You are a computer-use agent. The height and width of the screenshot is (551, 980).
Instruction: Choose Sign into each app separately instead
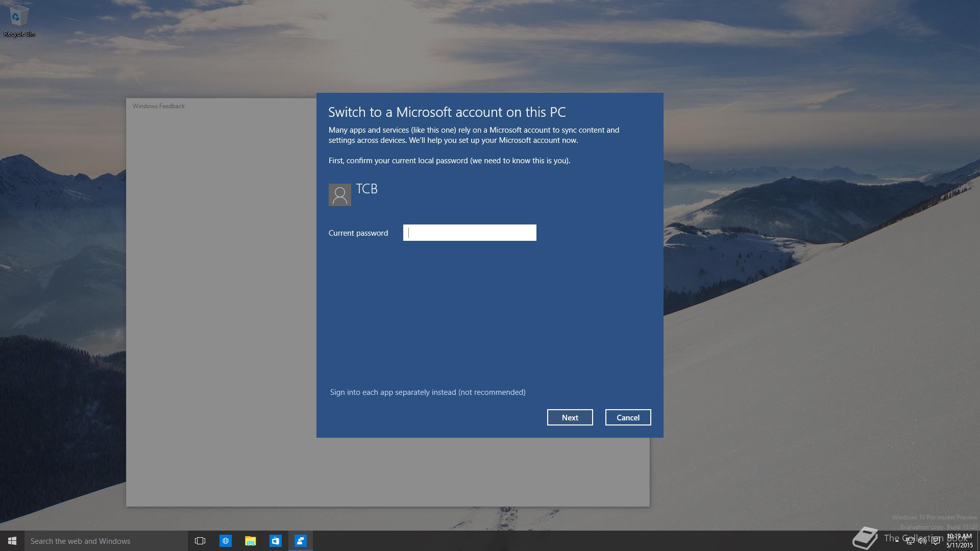tap(428, 392)
